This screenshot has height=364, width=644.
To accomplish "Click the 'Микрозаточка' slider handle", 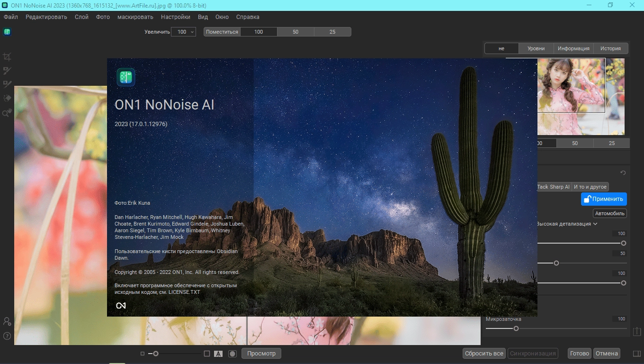I will tap(516, 328).
